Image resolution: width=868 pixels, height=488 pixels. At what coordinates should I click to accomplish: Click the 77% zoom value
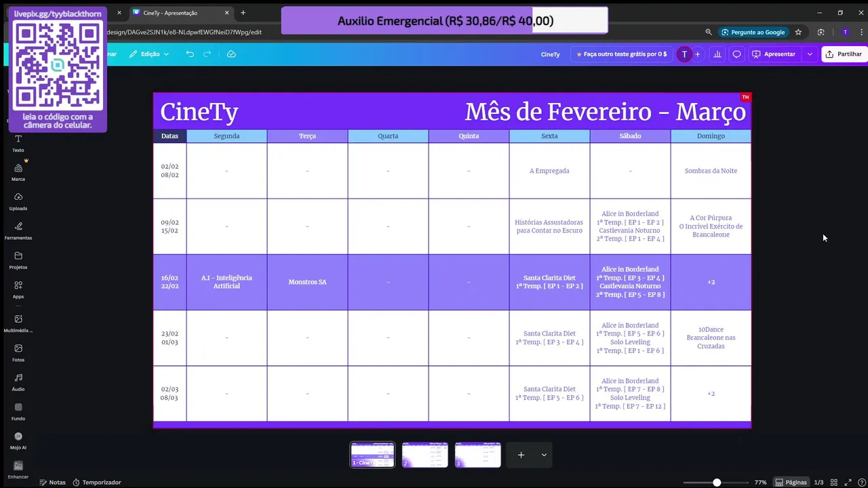click(760, 483)
